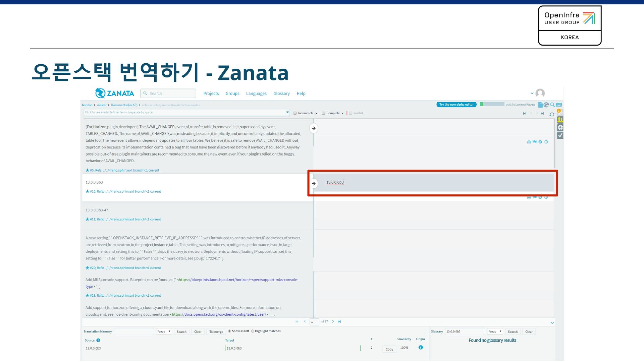Click the globe project-wide icon
This screenshot has width=644, height=362.
click(546, 105)
